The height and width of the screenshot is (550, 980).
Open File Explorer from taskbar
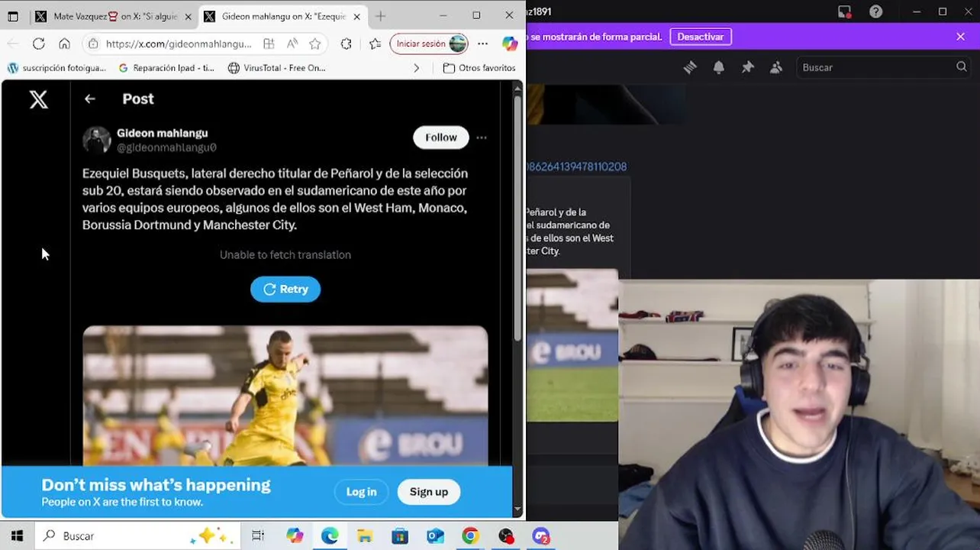365,536
